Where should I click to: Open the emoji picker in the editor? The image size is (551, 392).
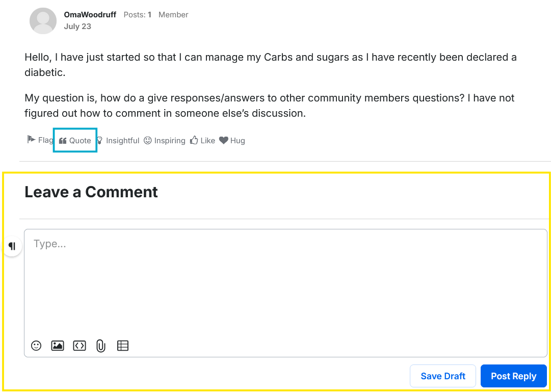(x=36, y=346)
